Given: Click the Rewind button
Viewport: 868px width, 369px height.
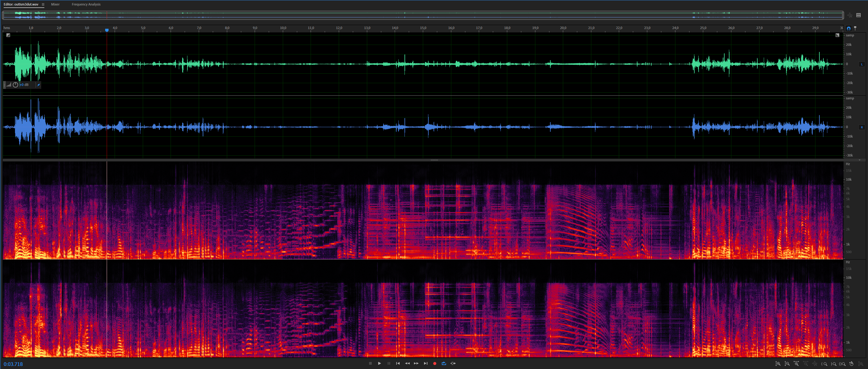Looking at the screenshot, I should pos(407,363).
